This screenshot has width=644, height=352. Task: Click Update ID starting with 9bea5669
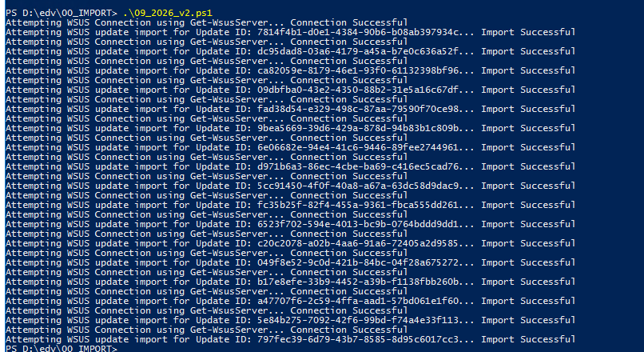[358, 128]
